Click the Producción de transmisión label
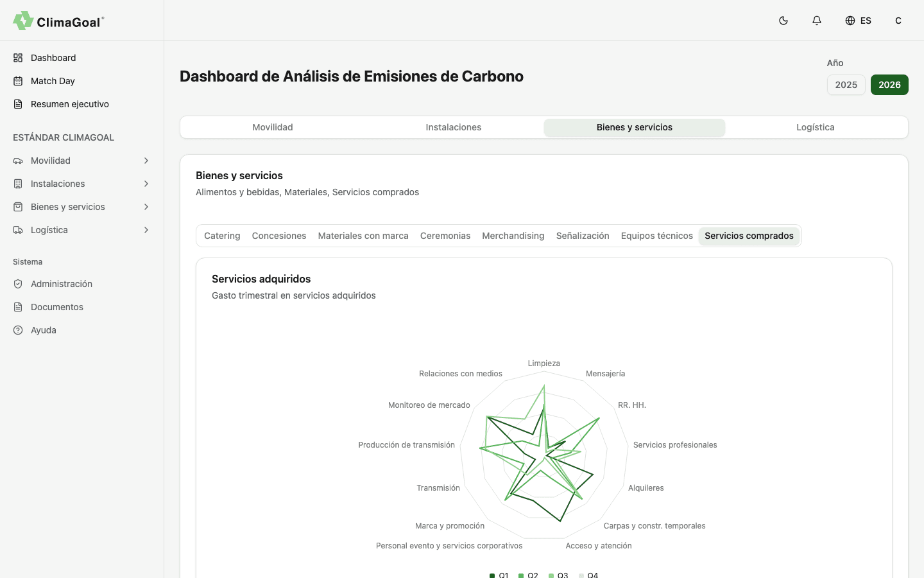The image size is (924, 578). pyautogui.click(x=406, y=445)
